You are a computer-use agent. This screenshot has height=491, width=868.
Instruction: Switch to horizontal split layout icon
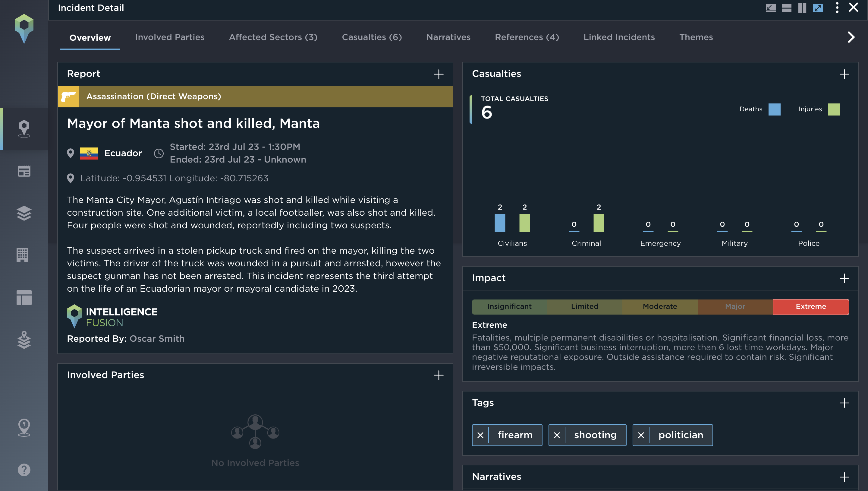coord(786,8)
